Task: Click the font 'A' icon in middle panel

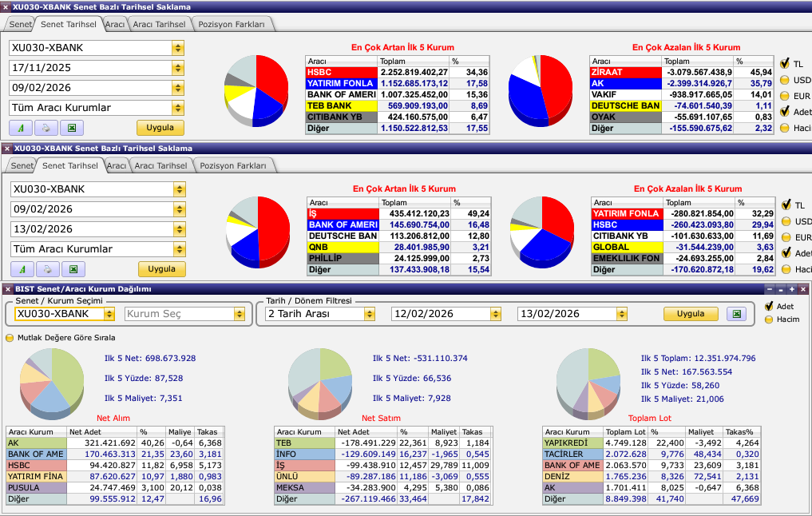Action: 22,269
